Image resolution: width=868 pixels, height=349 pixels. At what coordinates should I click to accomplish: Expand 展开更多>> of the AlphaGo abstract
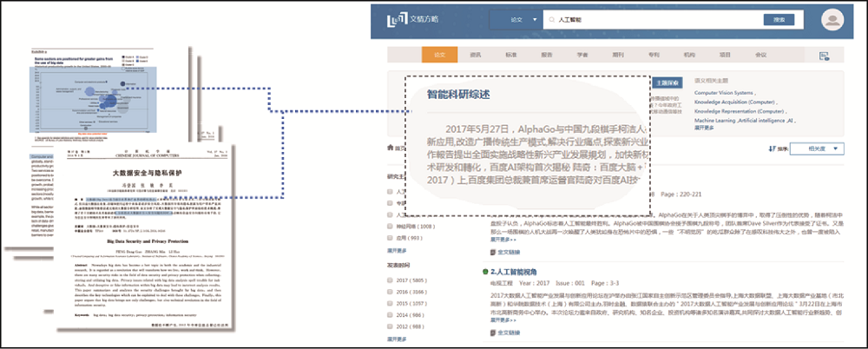pyautogui.click(x=503, y=240)
